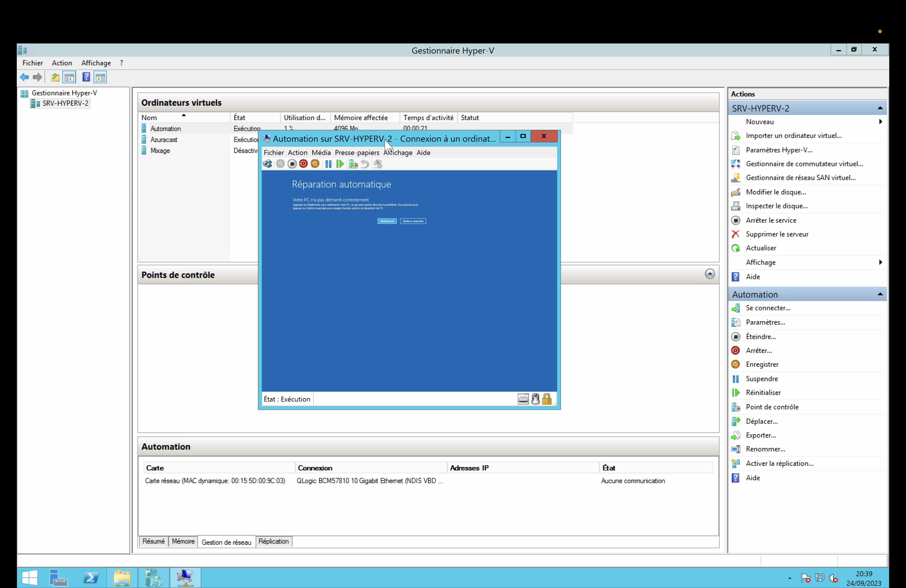Click Point de contrôle action
906x588 pixels.
(772, 407)
